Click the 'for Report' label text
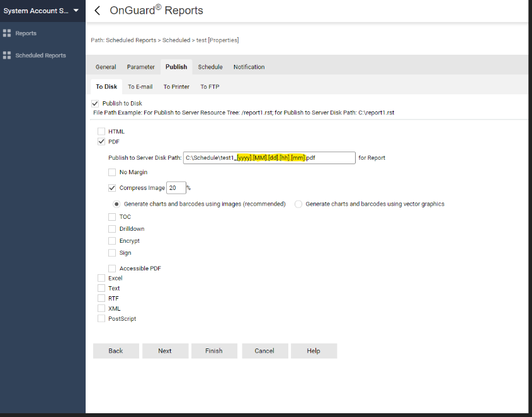This screenshot has width=532, height=417. click(x=372, y=158)
